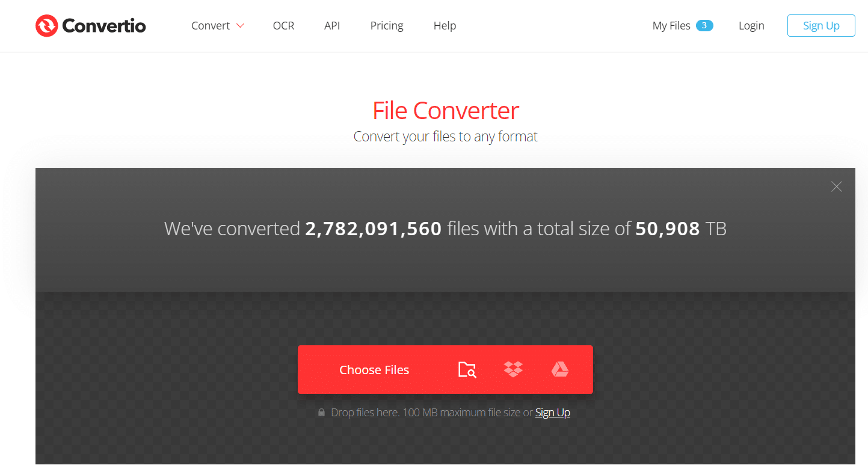Viewport: 868px width, 474px height.
Task: Click 'Convert your files to any format' text
Action: [446, 137]
